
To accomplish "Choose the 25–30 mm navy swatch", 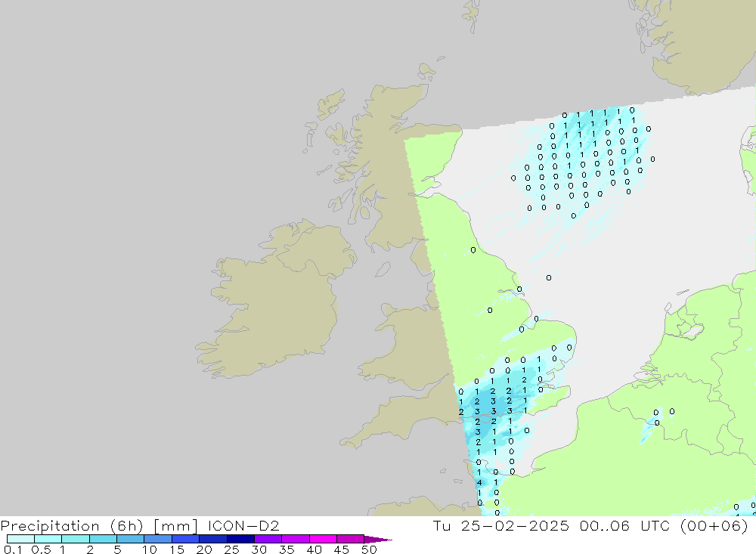I will click(x=240, y=539).
